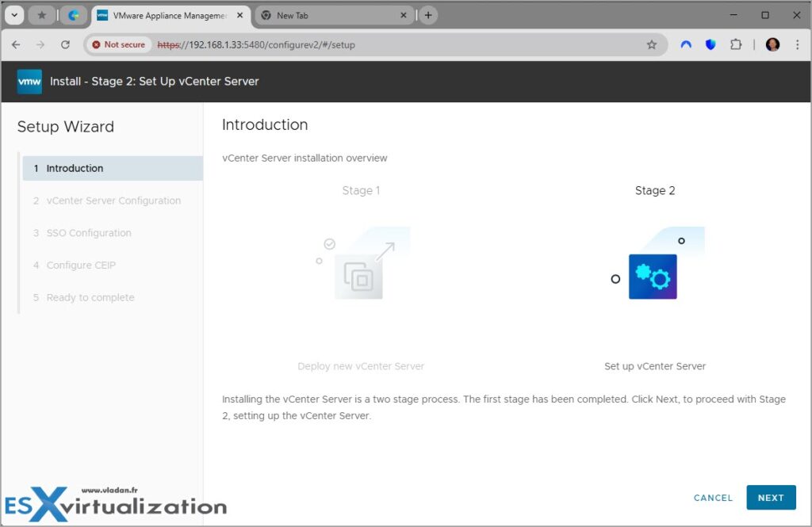Open the Chrome three-dot menu
This screenshot has height=527, width=812.
[798, 44]
